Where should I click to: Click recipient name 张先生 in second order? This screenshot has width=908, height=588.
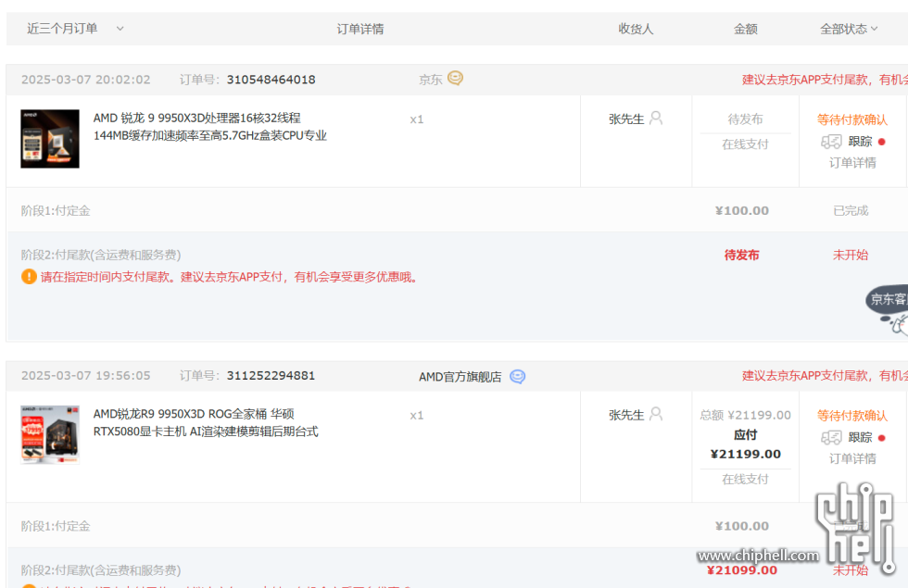(626, 415)
